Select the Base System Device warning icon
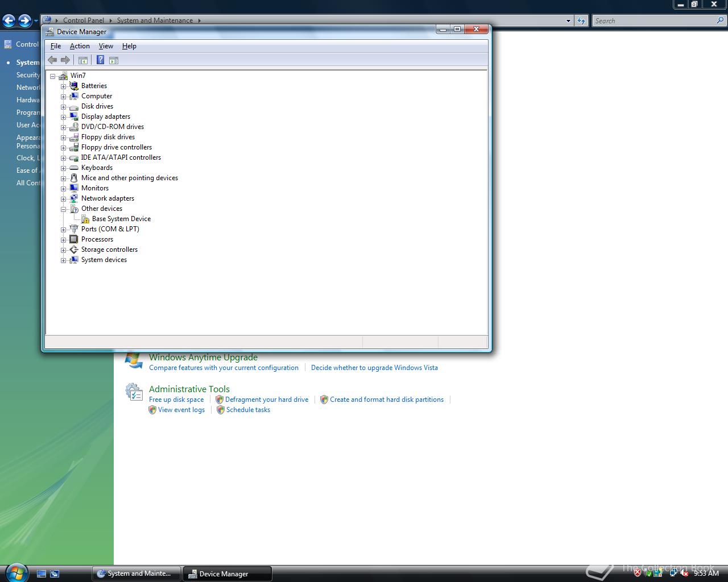728x582 pixels. click(85, 219)
